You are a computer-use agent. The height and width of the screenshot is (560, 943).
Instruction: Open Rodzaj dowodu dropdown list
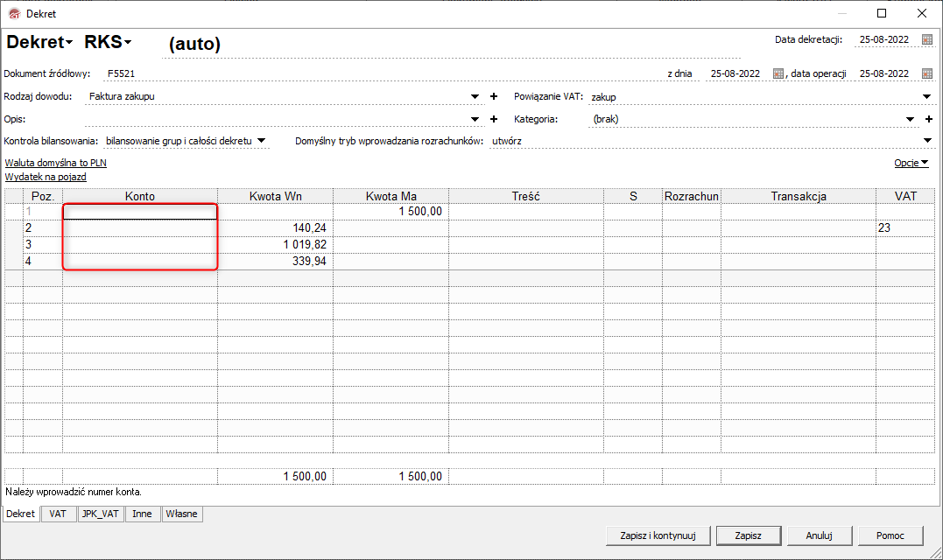[x=475, y=97]
